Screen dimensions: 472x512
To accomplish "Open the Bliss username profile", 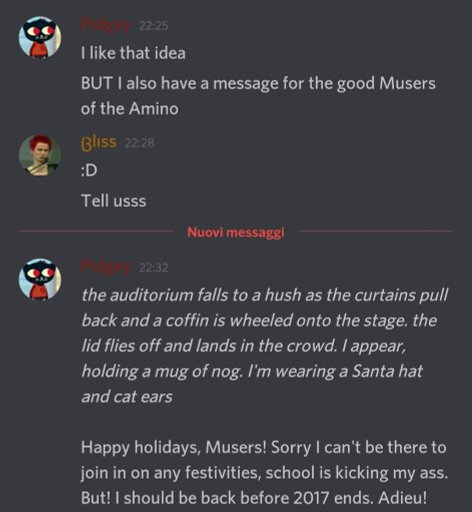I will point(99,143).
